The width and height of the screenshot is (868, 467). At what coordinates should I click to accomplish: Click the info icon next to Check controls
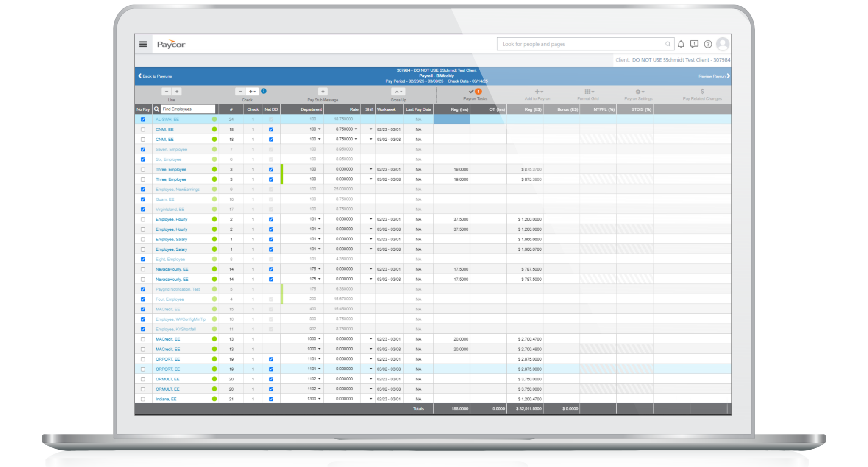click(x=264, y=90)
